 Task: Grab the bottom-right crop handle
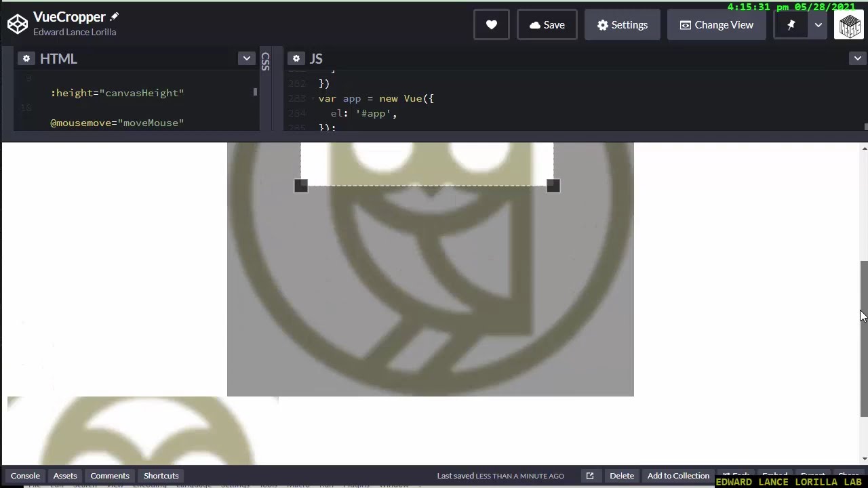tap(553, 186)
